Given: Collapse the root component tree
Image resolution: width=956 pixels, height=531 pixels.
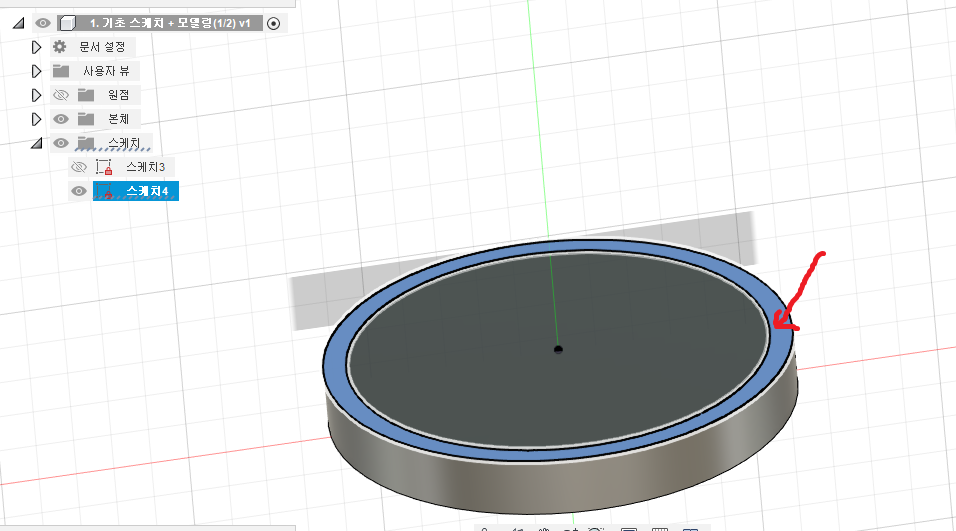Looking at the screenshot, I should (x=18, y=23).
